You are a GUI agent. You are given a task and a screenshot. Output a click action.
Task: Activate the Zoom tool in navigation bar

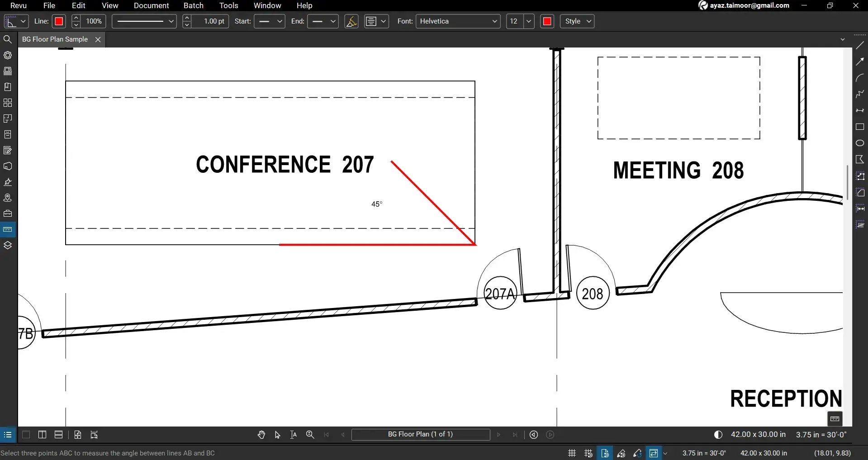click(x=310, y=435)
